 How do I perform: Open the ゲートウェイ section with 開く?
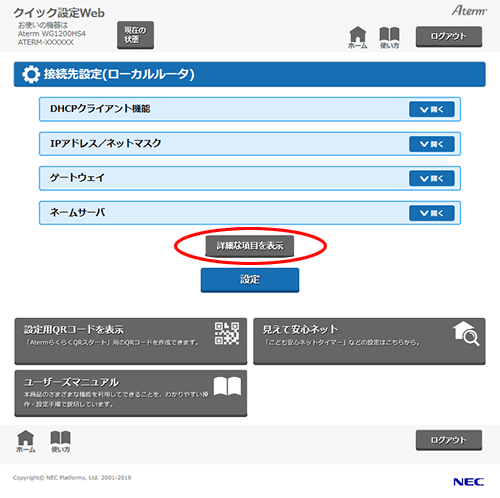pyautogui.click(x=432, y=179)
